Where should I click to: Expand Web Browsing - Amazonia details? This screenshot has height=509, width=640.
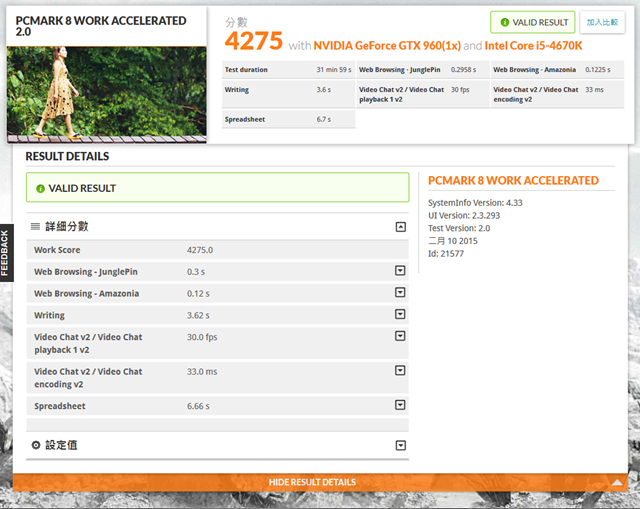click(400, 292)
